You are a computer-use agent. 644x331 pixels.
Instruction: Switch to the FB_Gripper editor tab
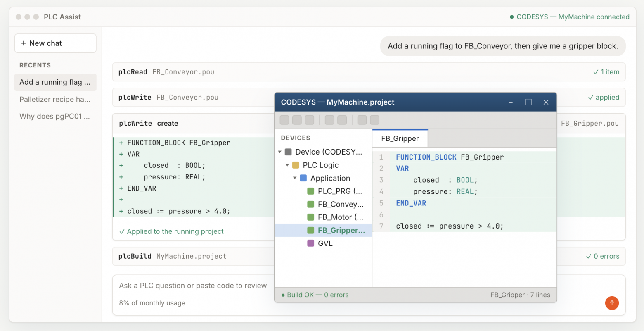click(400, 138)
